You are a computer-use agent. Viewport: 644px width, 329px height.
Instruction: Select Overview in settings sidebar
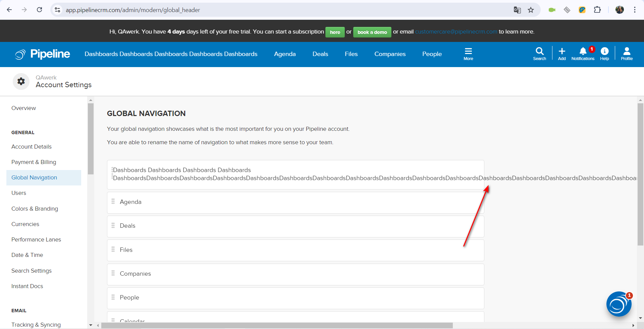(23, 108)
